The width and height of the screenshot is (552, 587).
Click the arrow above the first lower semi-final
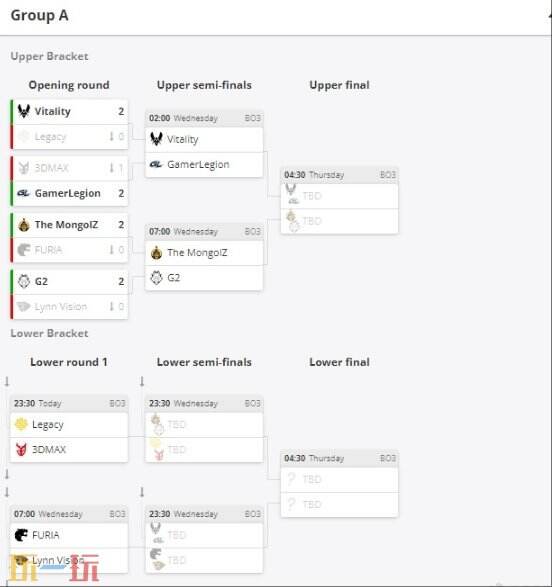pyautogui.click(x=142, y=381)
